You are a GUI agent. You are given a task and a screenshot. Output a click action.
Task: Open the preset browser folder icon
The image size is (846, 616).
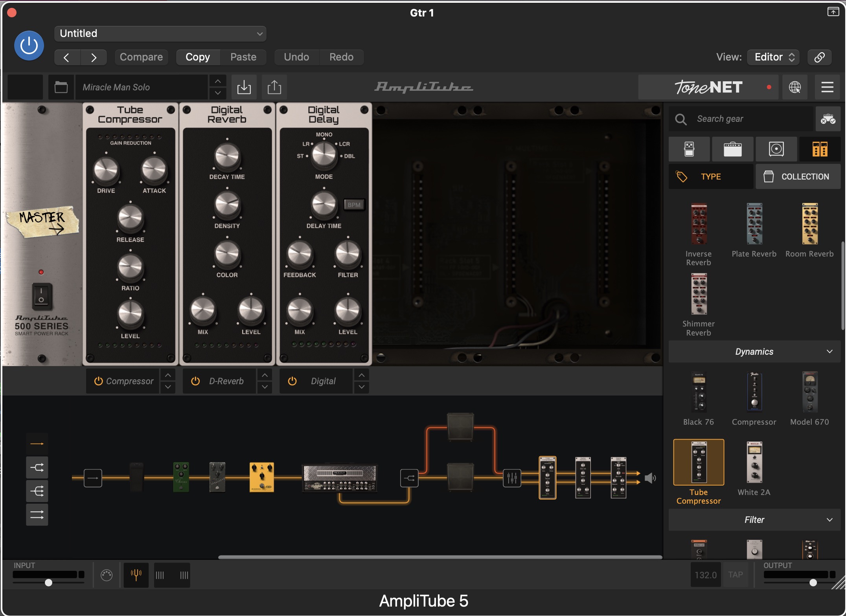click(x=61, y=87)
